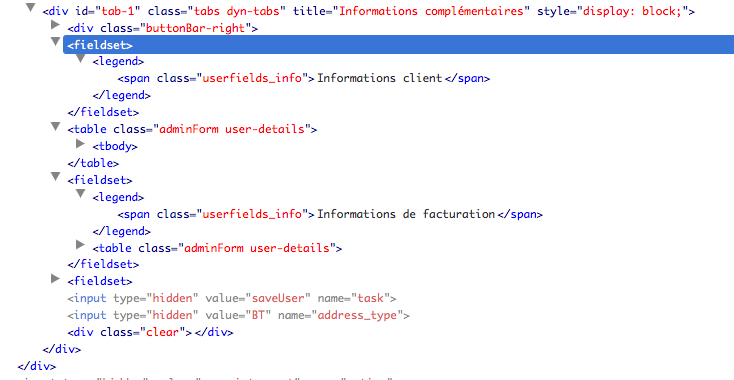Select the 'Informations client' span line
Image resolution: width=734 pixels, height=380 pixels.
click(x=303, y=78)
